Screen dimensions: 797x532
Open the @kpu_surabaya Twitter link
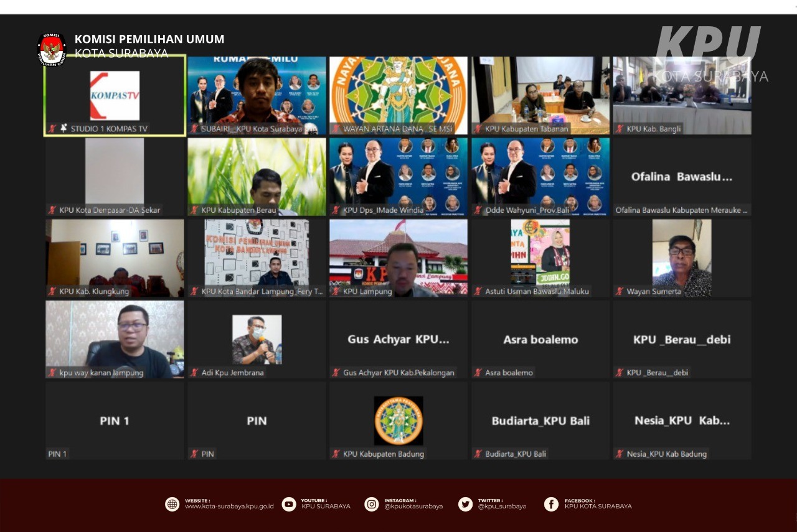502,506
